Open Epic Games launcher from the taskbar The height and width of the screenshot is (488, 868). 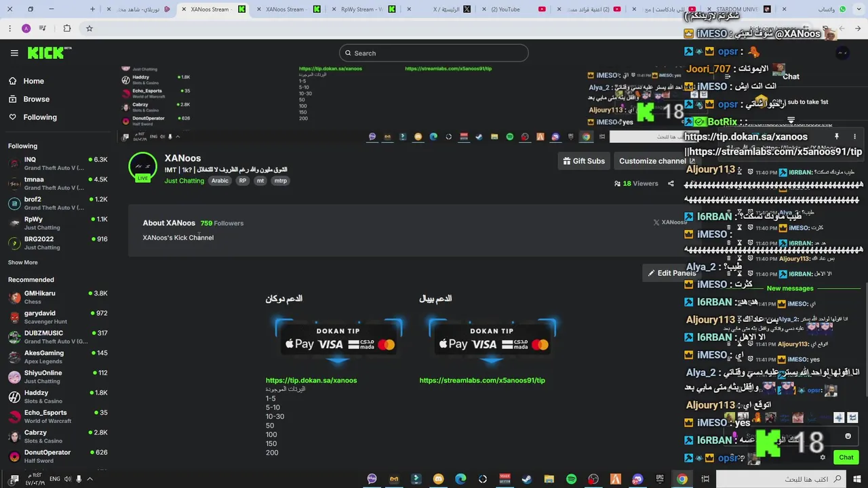660,479
